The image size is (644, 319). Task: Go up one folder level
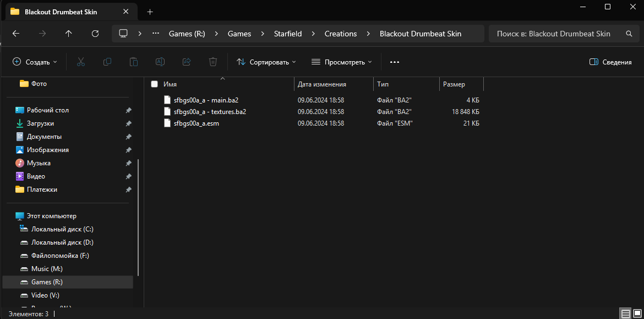(x=69, y=34)
